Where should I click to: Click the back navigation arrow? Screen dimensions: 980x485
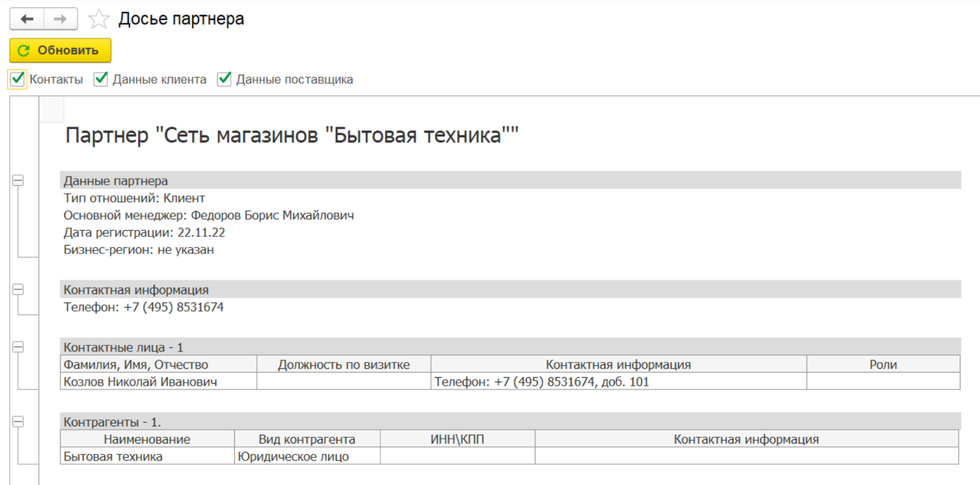tap(27, 19)
